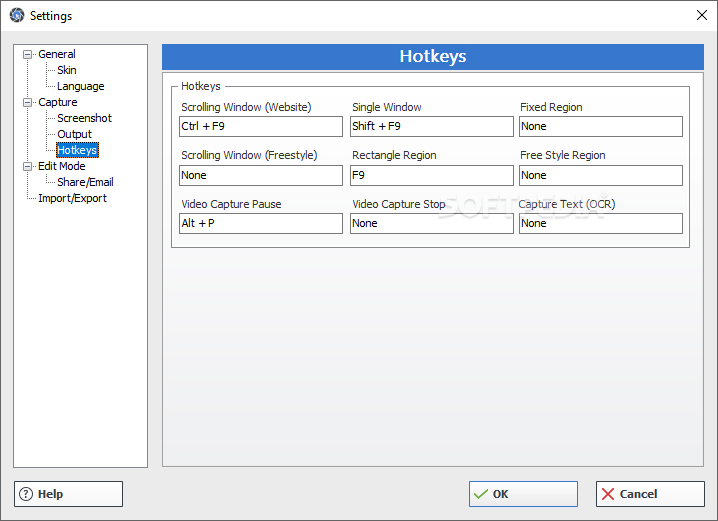
Task: Click the Scrolling Window (Website) hotkey field
Action: point(261,126)
